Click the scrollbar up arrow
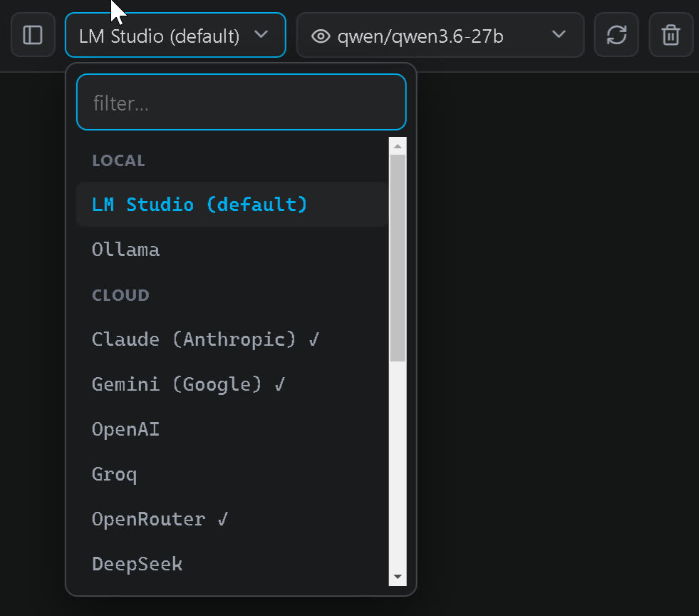 (x=398, y=146)
